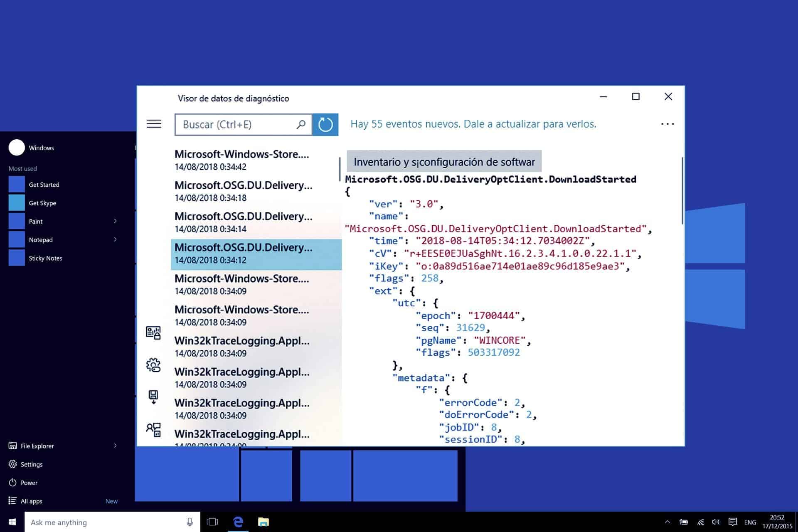Click the refresh events icon
This screenshot has height=532, width=798.
click(325, 124)
